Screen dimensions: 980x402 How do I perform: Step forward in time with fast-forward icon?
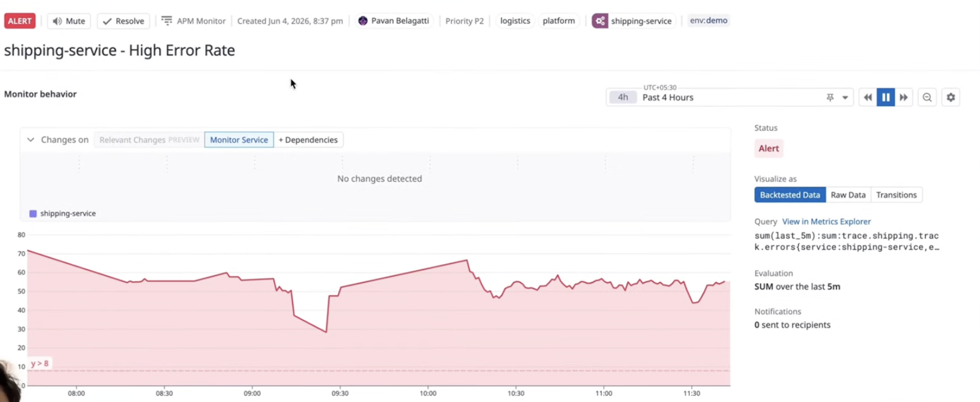pos(904,97)
